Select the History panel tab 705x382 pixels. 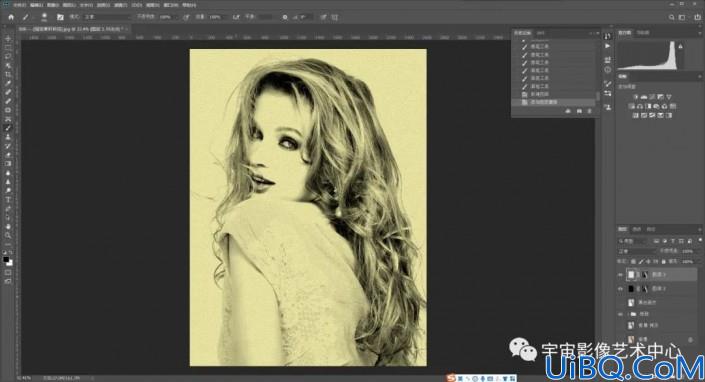click(x=522, y=33)
